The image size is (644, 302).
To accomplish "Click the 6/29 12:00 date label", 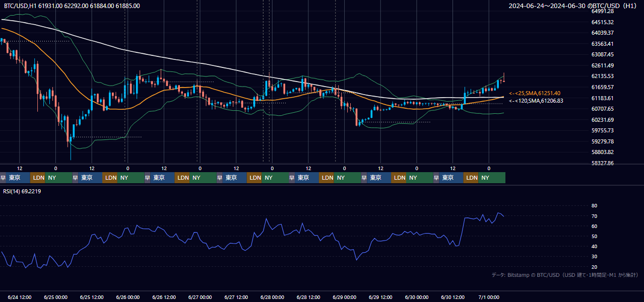I will pyautogui.click(x=380, y=297).
